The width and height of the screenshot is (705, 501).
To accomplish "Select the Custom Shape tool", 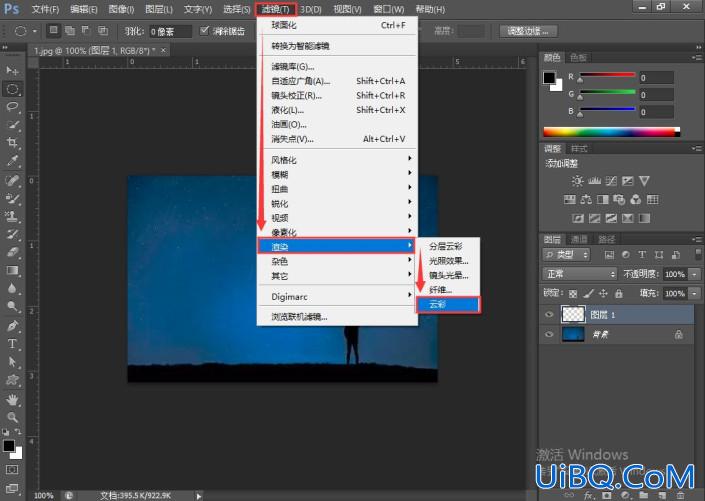I will pos(12,380).
